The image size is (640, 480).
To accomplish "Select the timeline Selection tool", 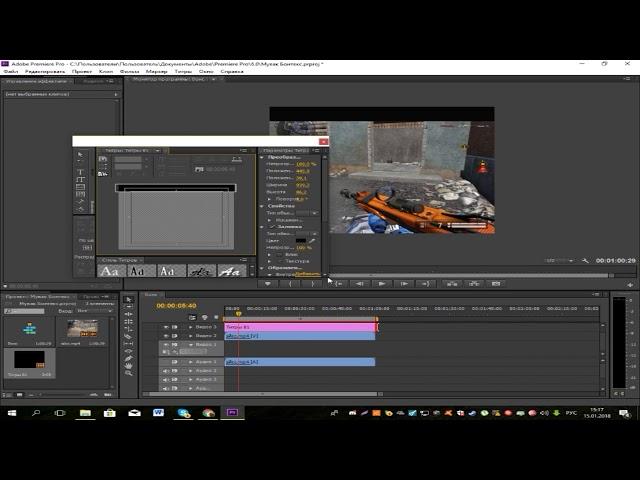I will [129, 299].
